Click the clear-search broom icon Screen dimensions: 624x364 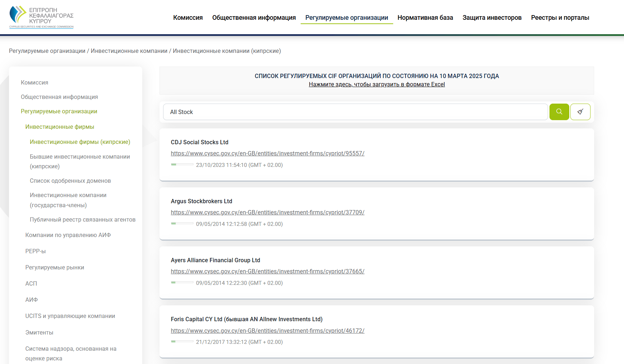click(580, 112)
